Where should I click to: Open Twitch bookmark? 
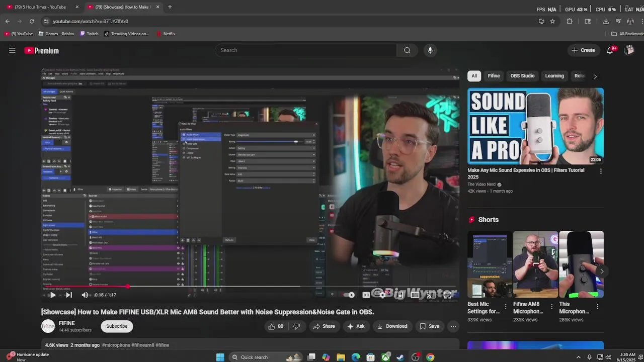tap(90, 34)
